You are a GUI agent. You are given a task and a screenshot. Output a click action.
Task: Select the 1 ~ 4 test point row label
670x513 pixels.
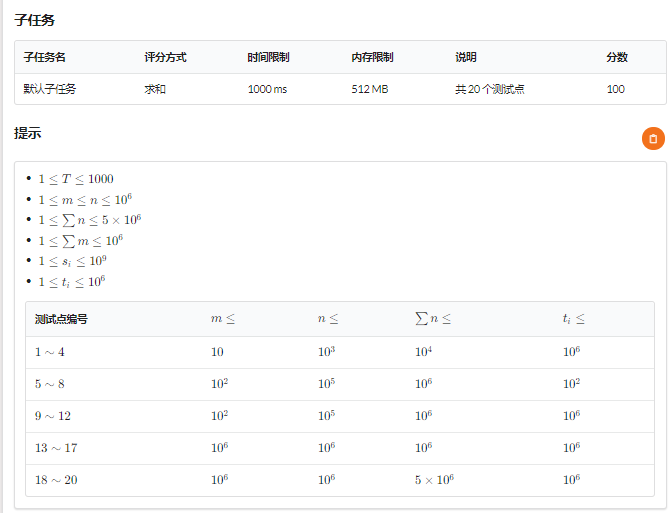[x=50, y=352]
